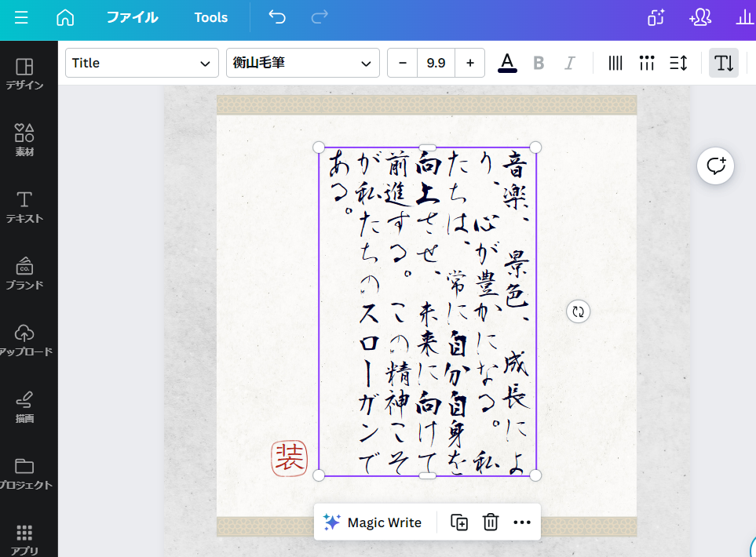Delete the text box with trash icon
Screen dimensions: 756x557
coord(491,522)
